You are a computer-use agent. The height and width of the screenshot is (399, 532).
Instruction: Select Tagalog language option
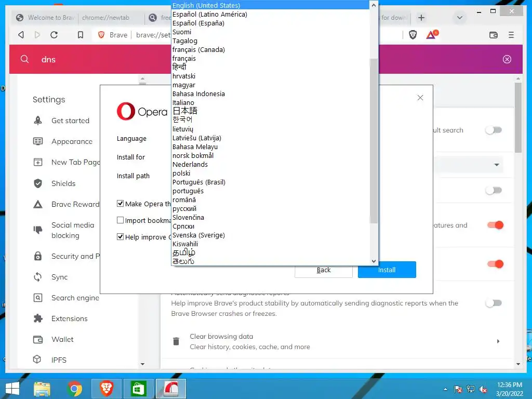click(x=270, y=41)
